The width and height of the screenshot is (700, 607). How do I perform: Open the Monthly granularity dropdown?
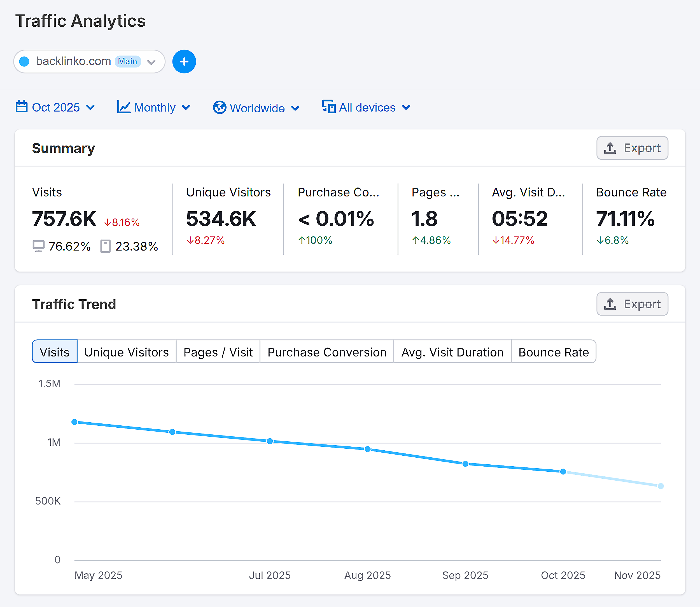pyautogui.click(x=154, y=107)
